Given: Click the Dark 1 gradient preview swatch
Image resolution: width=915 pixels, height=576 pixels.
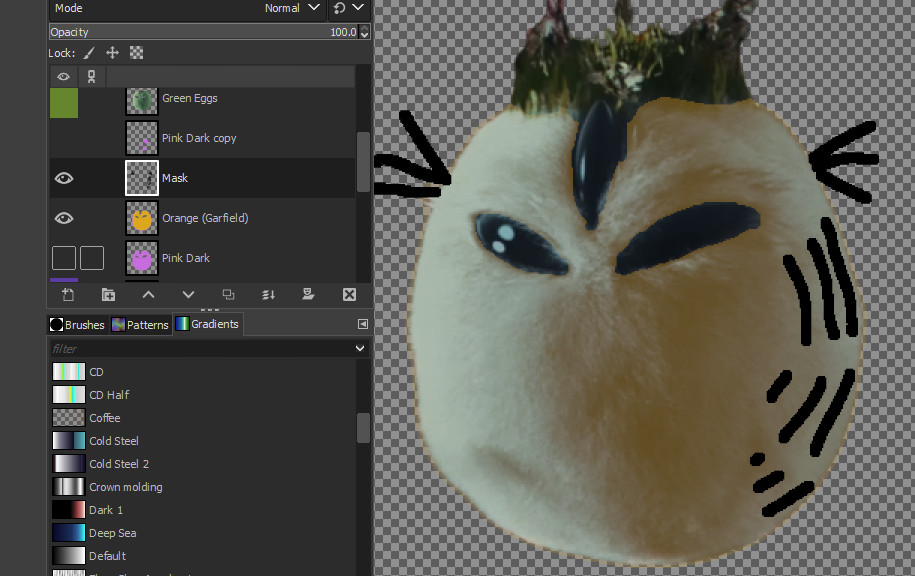Looking at the screenshot, I should [x=69, y=510].
